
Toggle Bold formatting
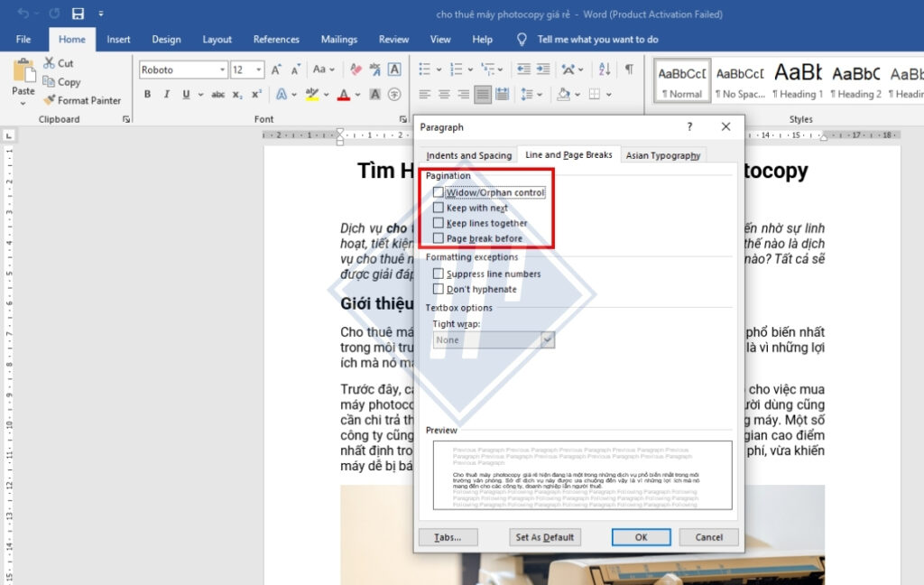pyautogui.click(x=147, y=95)
